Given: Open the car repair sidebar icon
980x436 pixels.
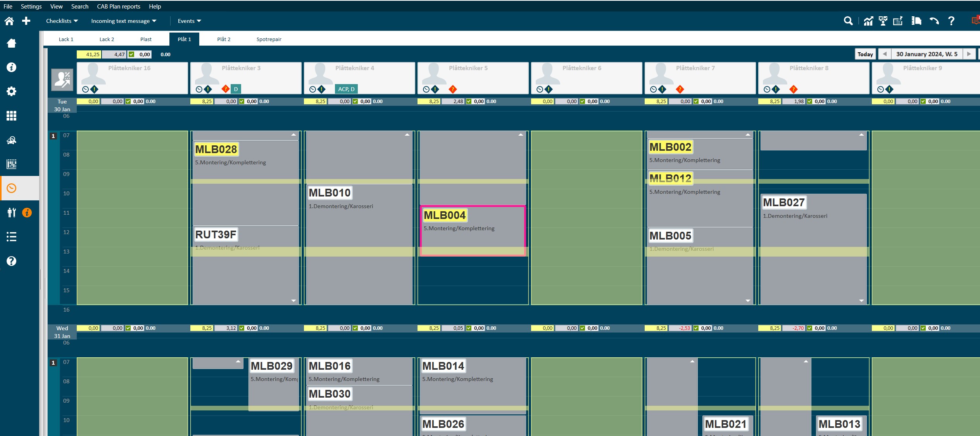Looking at the screenshot, I should pyautogui.click(x=11, y=140).
